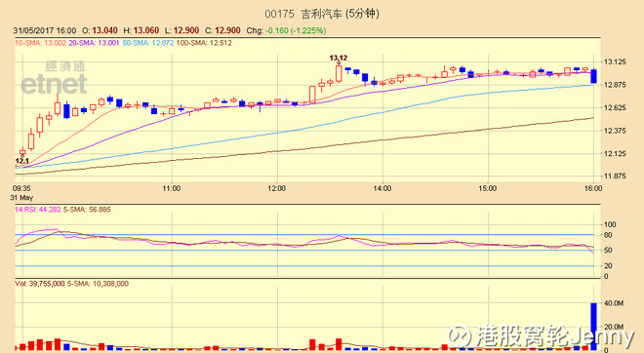The image size is (644, 353).
Task: Click the 16:00 time axis label
Action: click(x=593, y=188)
